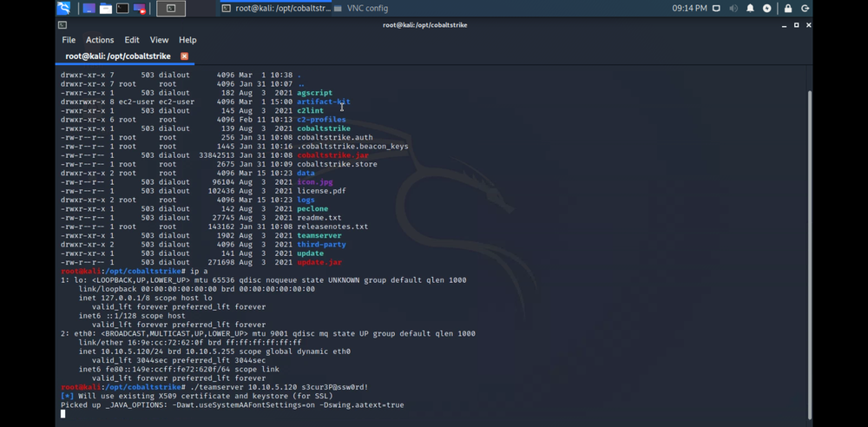Open the File menu
Screen dimensions: 868x427
(69, 40)
